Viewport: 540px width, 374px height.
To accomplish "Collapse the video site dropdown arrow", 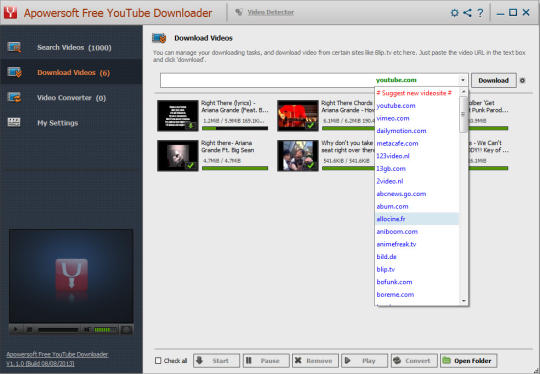I will coord(463,80).
